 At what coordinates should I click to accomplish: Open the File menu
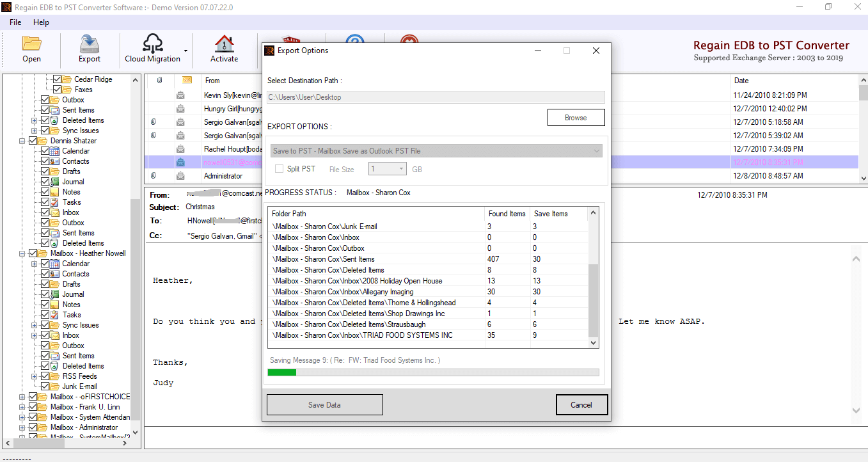coord(15,22)
